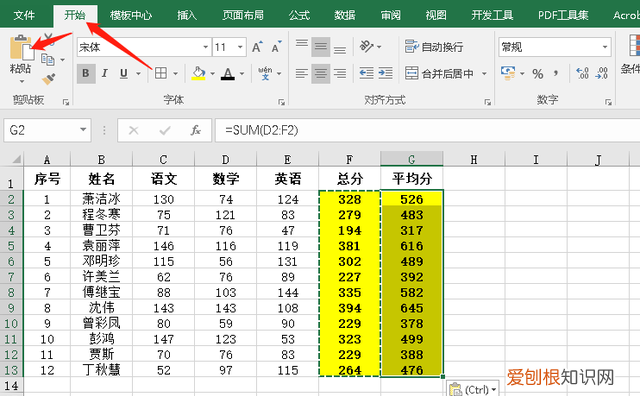Apply yellow fill color bucket
This screenshot has width=640, height=396.
coord(198,73)
